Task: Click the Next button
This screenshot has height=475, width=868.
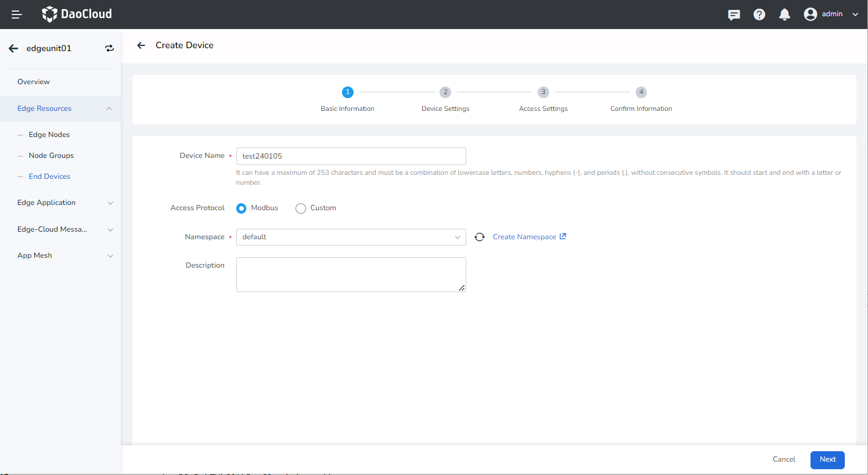Action: pyautogui.click(x=827, y=460)
